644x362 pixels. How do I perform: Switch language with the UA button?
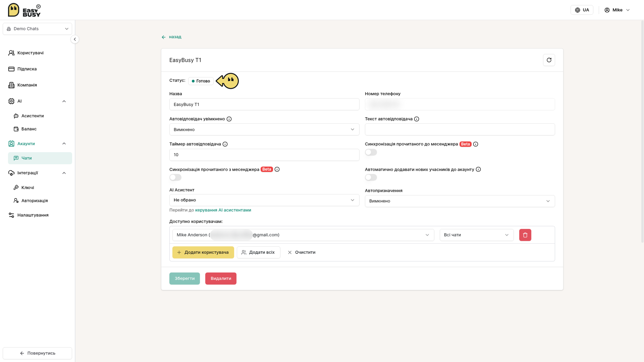point(582,10)
